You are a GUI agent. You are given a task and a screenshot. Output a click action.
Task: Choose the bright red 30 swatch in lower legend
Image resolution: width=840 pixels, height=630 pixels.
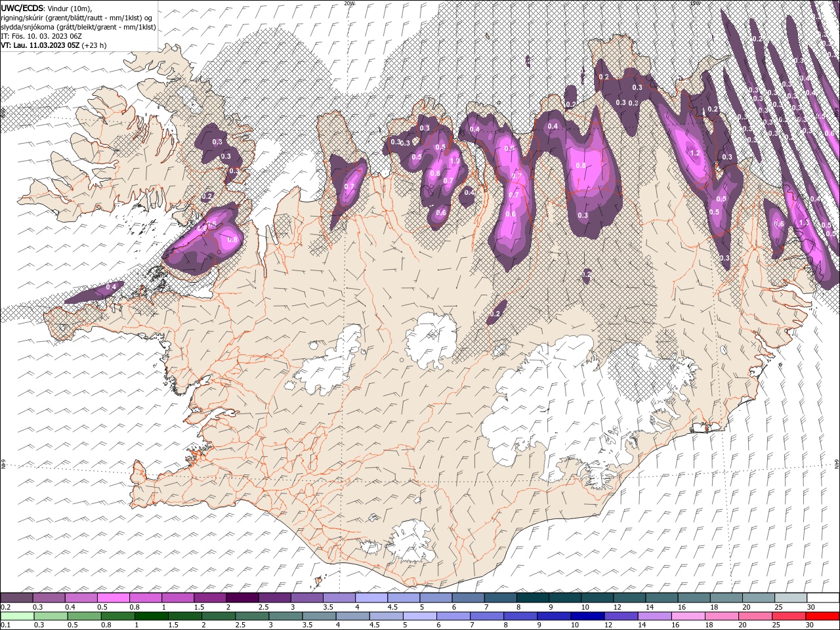point(822,616)
